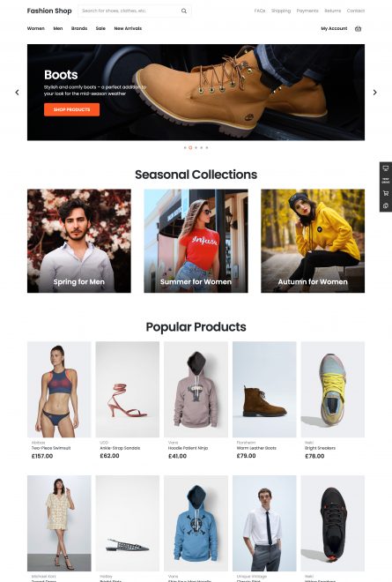Click the search magnifier icon
Viewport: 392px width, 582px height.
coord(183,11)
